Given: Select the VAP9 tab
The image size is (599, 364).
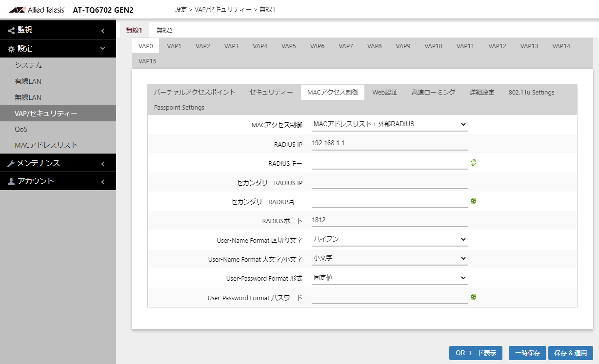Looking at the screenshot, I should pyautogui.click(x=403, y=46).
